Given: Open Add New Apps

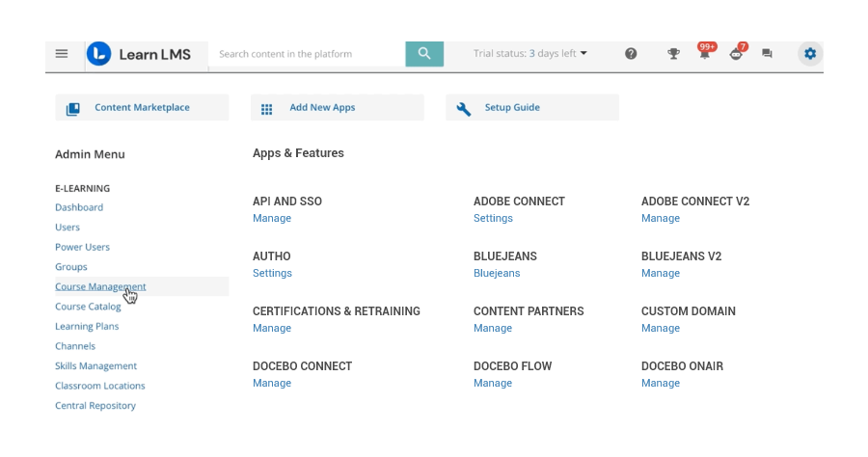Looking at the screenshot, I should [338, 107].
